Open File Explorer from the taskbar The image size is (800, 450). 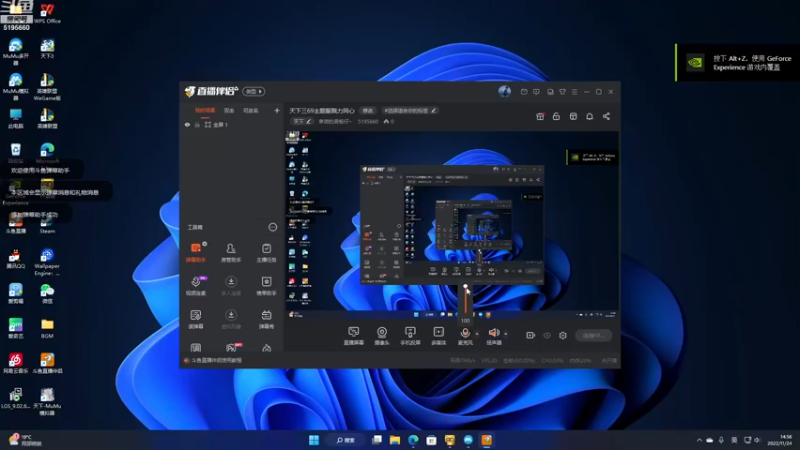[395, 440]
